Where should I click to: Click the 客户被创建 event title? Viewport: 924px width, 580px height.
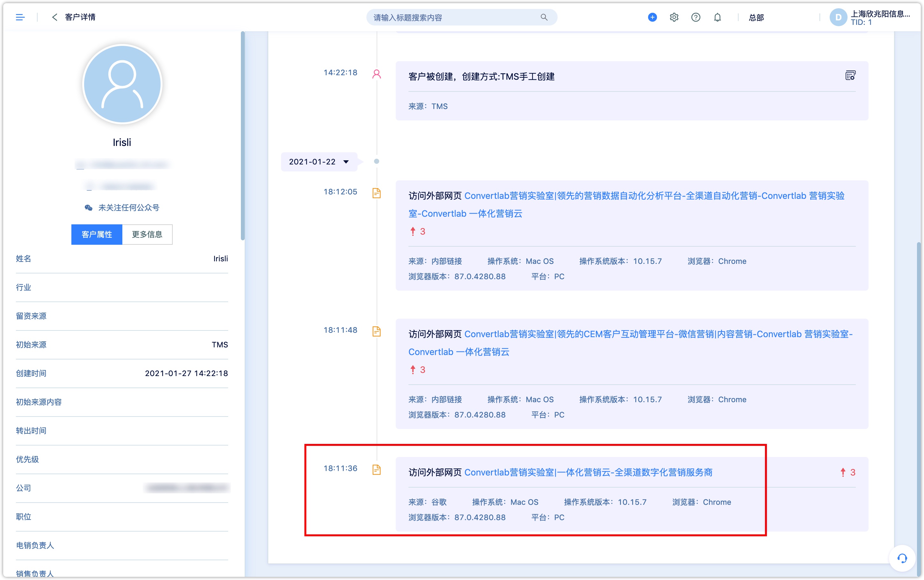[x=481, y=77]
